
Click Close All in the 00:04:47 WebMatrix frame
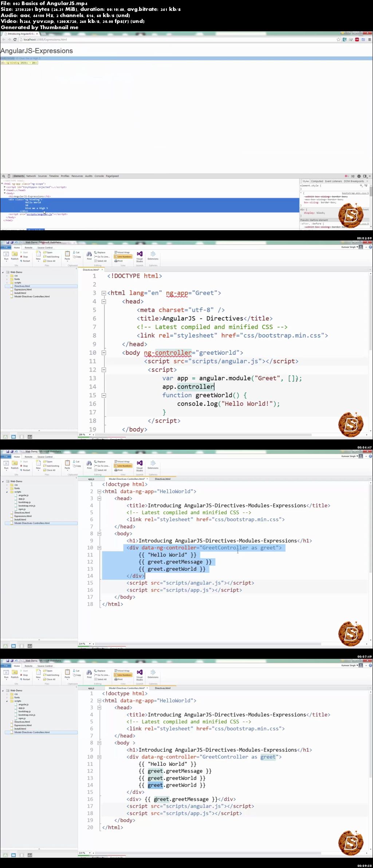(x=49, y=261)
